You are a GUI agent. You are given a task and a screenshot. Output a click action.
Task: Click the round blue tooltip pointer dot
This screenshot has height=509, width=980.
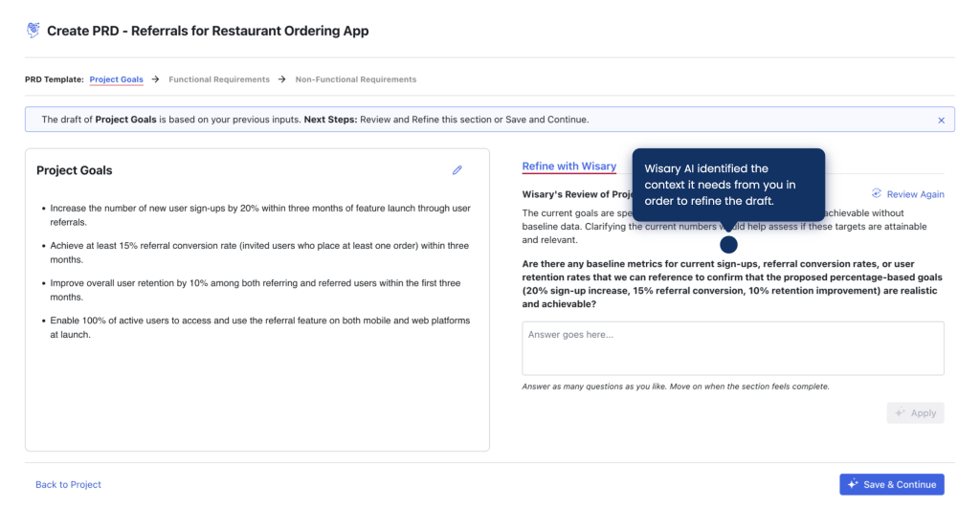(x=728, y=244)
